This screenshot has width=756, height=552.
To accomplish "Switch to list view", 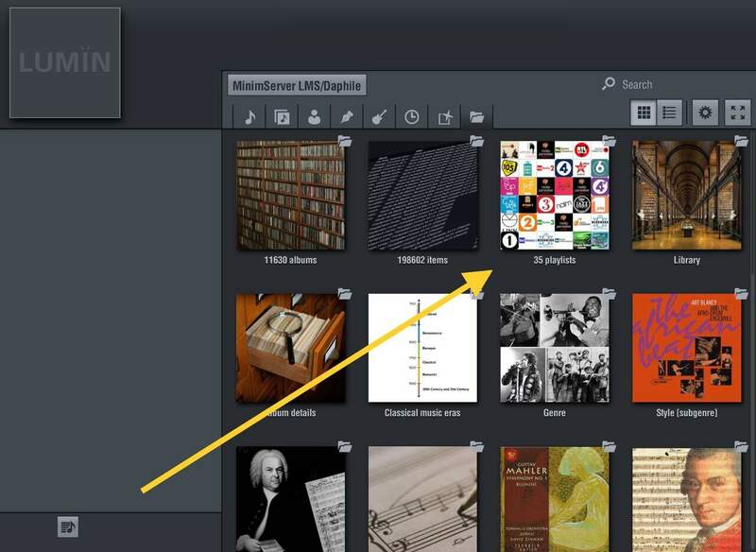I will (x=669, y=112).
